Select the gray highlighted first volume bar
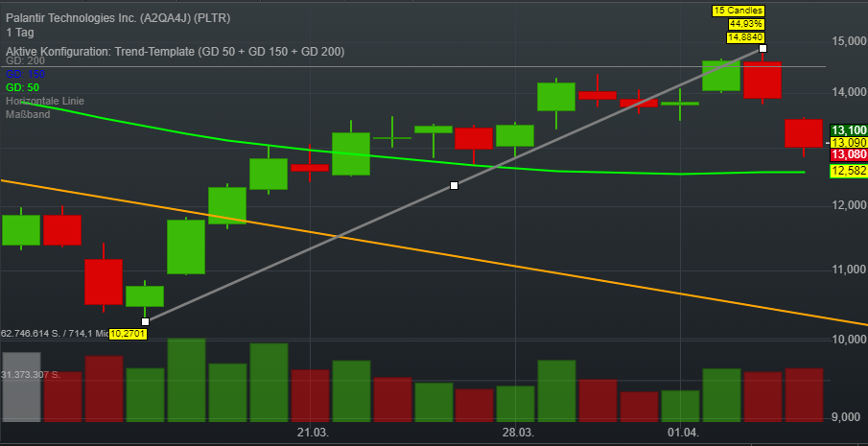 pyautogui.click(x=21, y=387)
